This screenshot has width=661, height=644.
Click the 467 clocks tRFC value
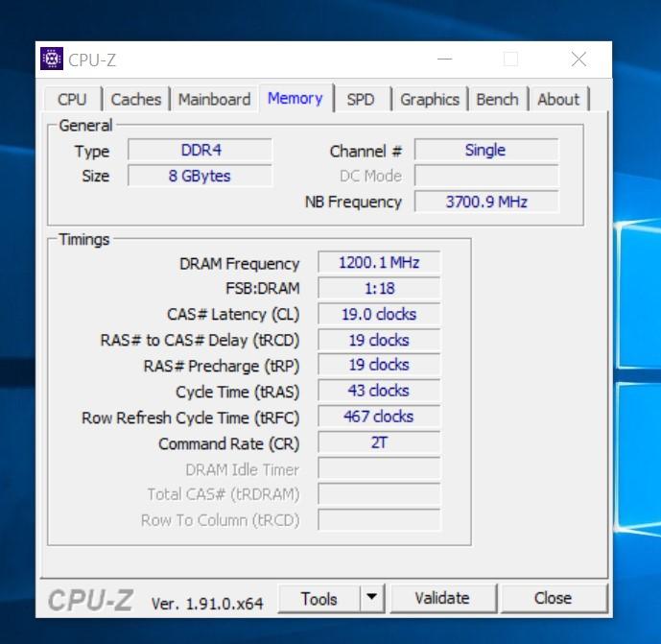(379, 417)
